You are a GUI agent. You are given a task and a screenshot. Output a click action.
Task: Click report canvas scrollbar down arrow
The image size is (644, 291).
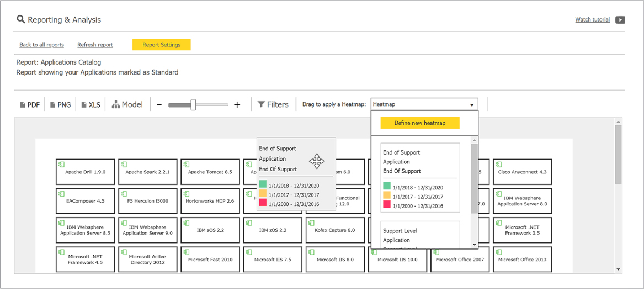coord(618,269)
